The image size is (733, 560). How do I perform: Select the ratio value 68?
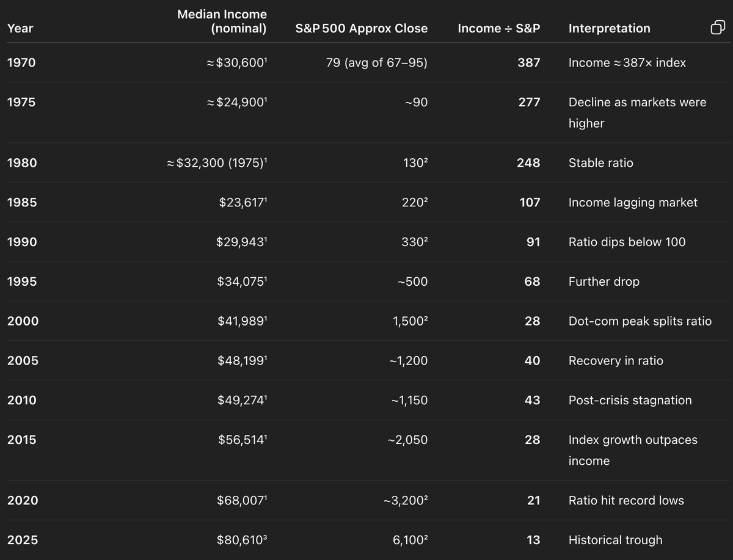pyautogui.click(x=533, y=282)
